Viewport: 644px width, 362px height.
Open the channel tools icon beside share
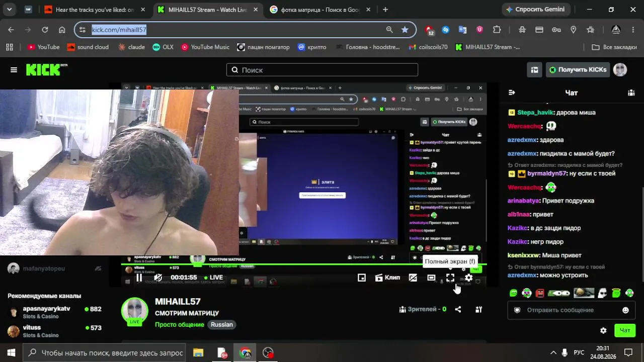[x=478, y=309]
